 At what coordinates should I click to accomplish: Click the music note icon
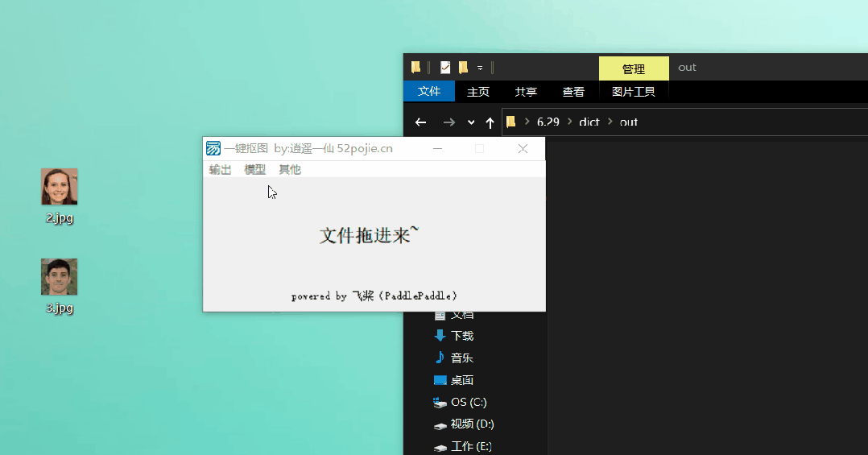[x=440, y=358]
